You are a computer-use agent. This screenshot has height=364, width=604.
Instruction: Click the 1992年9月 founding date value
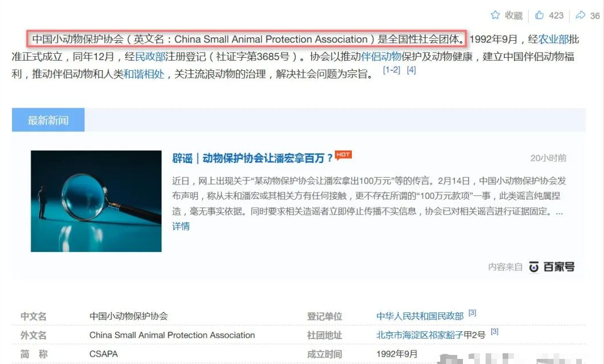coord(397,354)
